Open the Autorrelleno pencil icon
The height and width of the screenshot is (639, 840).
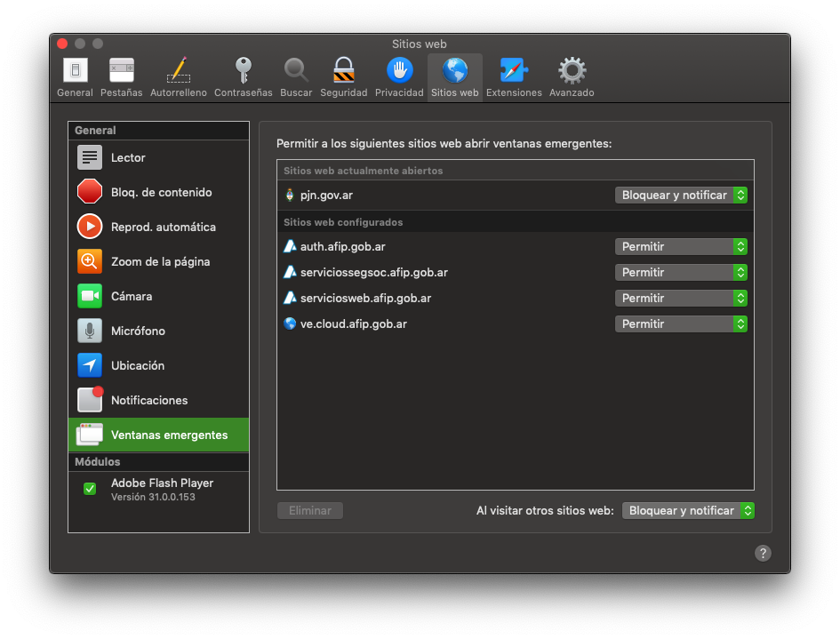pos(178,71)
